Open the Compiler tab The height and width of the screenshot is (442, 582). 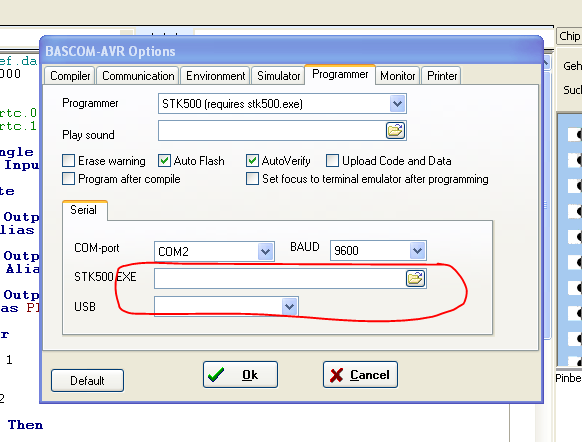point(70,76)
